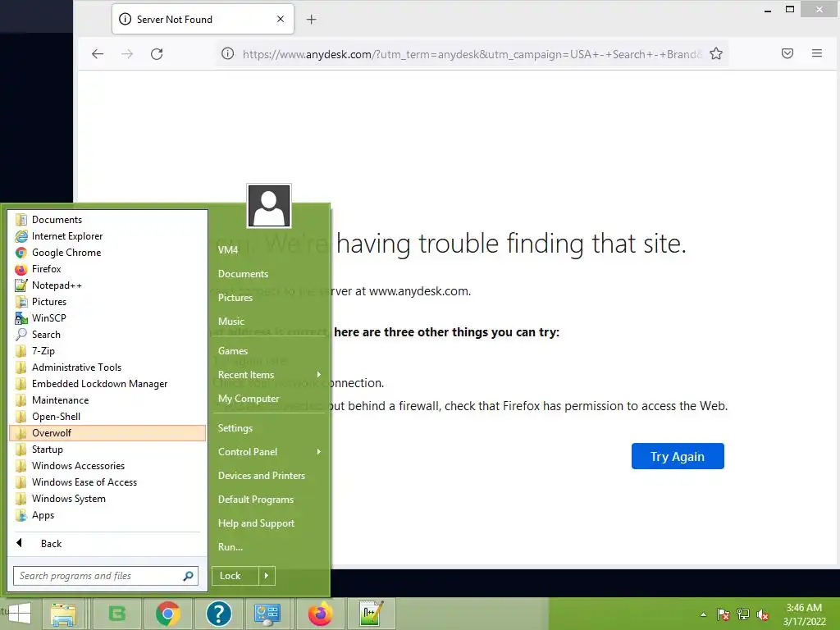Open Settings from Start menu

click(269, 428)
